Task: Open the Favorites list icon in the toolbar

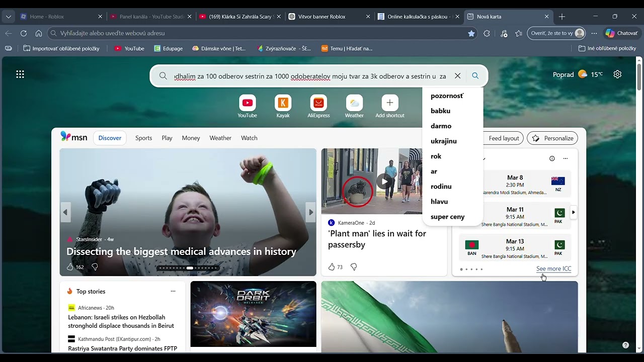Action: 519,33
